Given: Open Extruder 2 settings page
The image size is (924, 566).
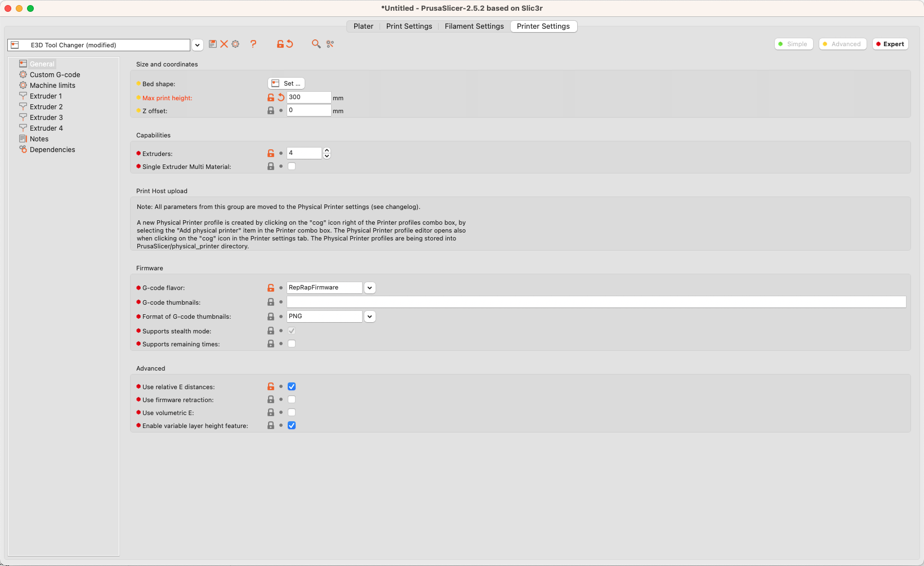Looking at the screenshot, I should point(46,106).
